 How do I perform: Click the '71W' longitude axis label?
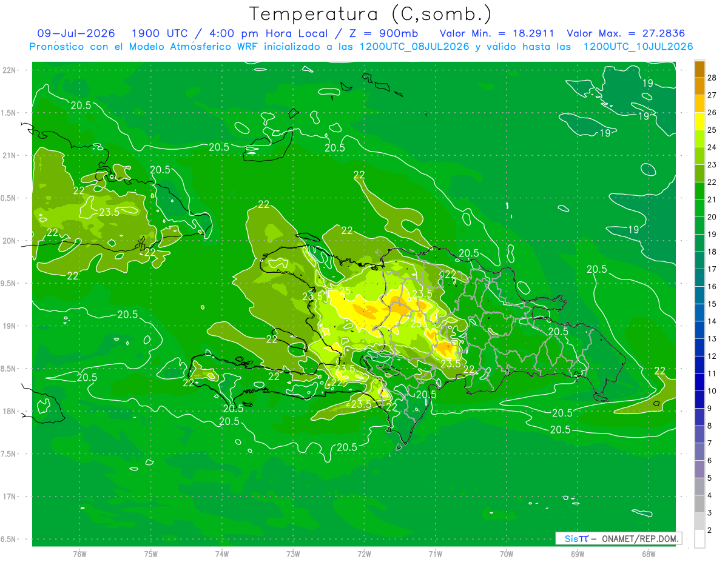click(x=435, y=554)
